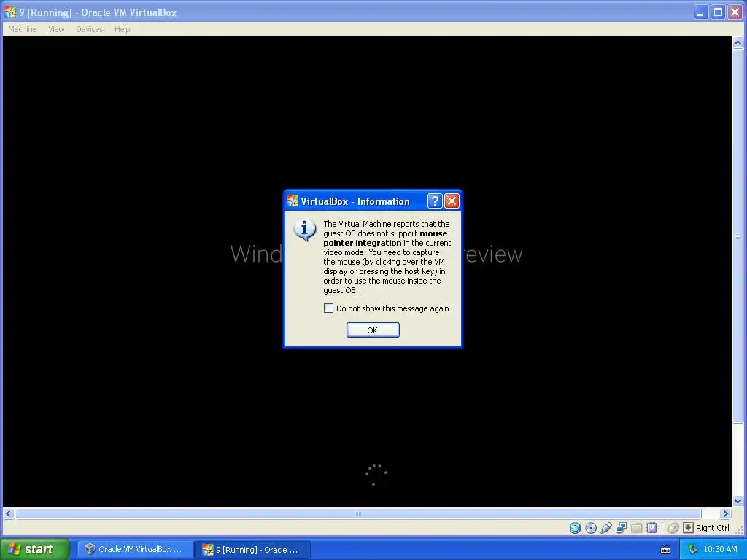
Task: Open the Help menu
Action: point(122,29)
